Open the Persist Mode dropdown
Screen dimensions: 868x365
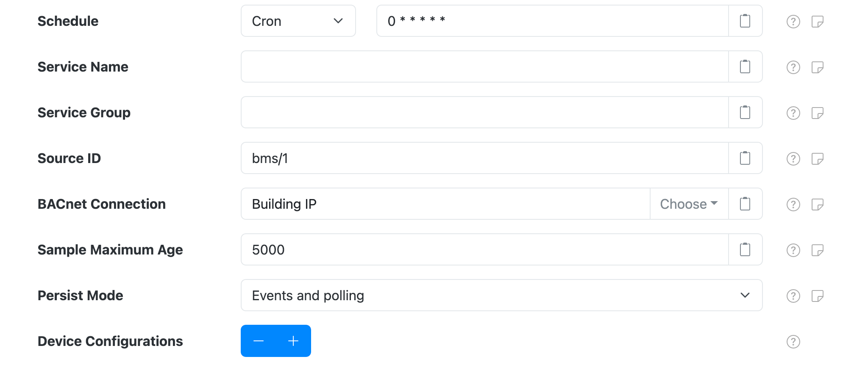[501, 295]
